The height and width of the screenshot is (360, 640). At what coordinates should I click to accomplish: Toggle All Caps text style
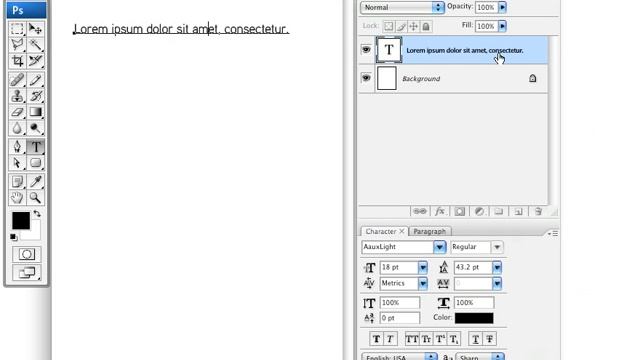point(412,339)
